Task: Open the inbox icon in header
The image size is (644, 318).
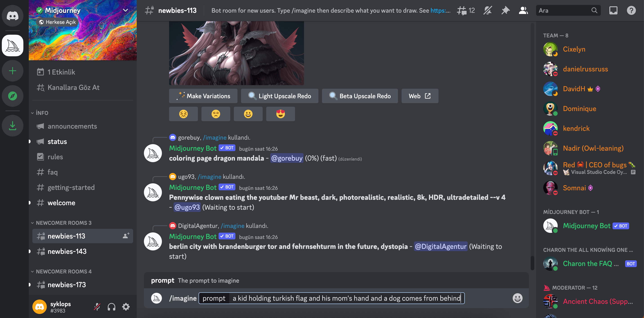Action: coord(613,11)
